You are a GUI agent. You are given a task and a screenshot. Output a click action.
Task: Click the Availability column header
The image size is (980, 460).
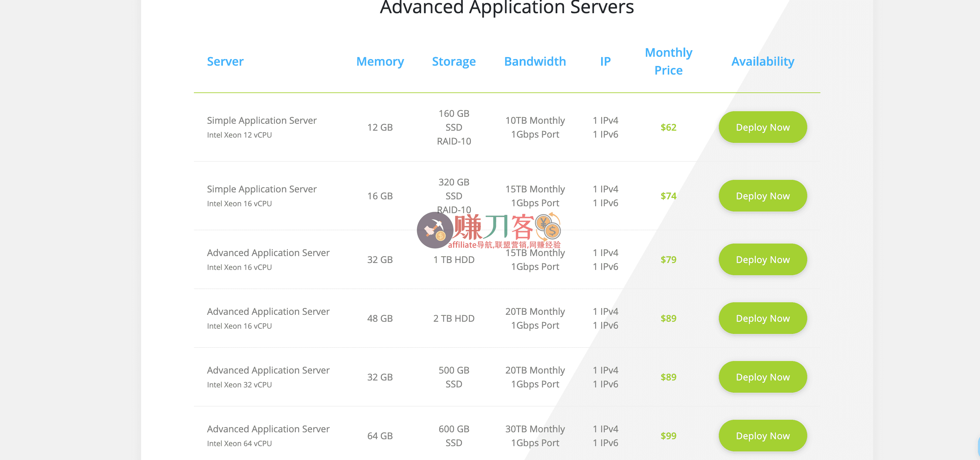762,61
